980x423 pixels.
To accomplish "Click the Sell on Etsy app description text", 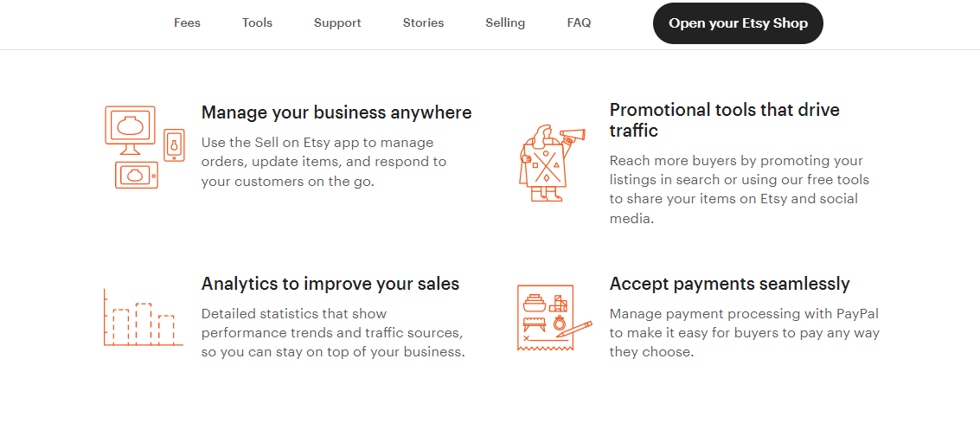I will pos(323,162).
